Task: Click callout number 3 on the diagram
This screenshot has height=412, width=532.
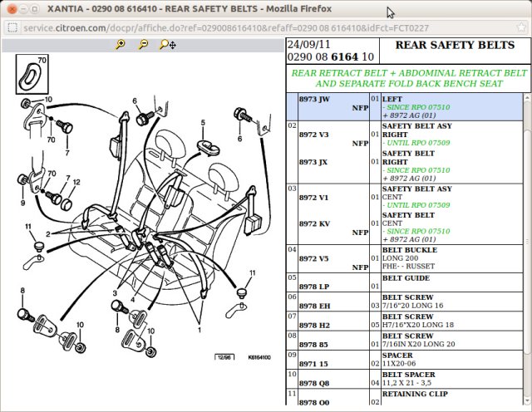Action: point(115,293)
